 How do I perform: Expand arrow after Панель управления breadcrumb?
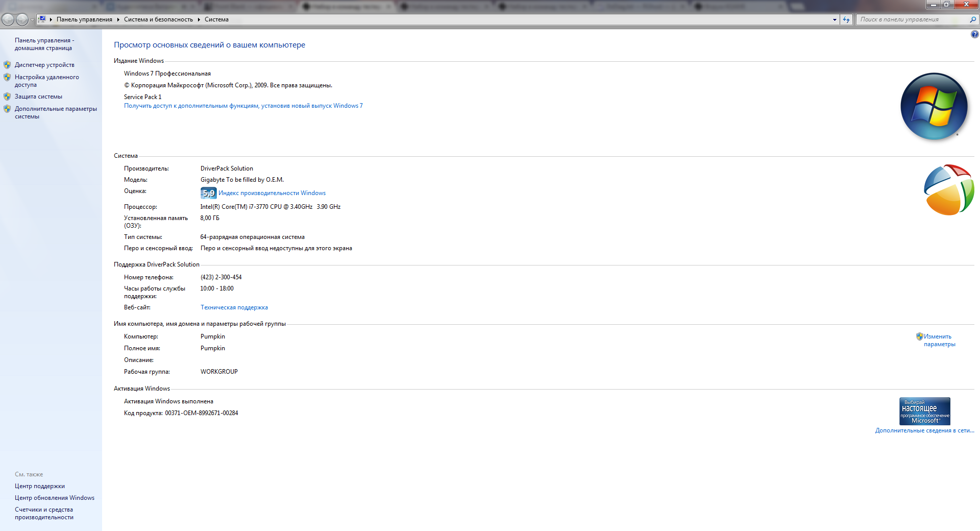click(118, 19)
